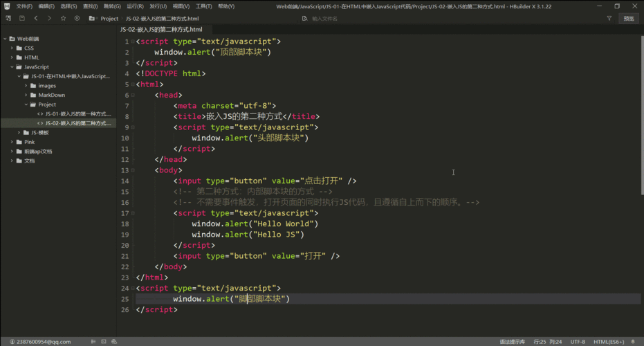Expand the 文档 folder
Viewport: 644px width, 346px height.
(12, 161)
